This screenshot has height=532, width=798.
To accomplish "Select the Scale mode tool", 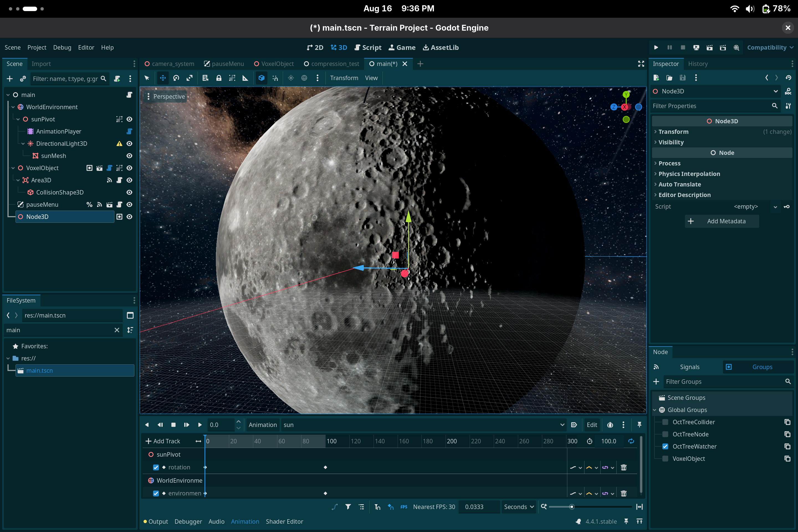I will (x=190, y=78).
